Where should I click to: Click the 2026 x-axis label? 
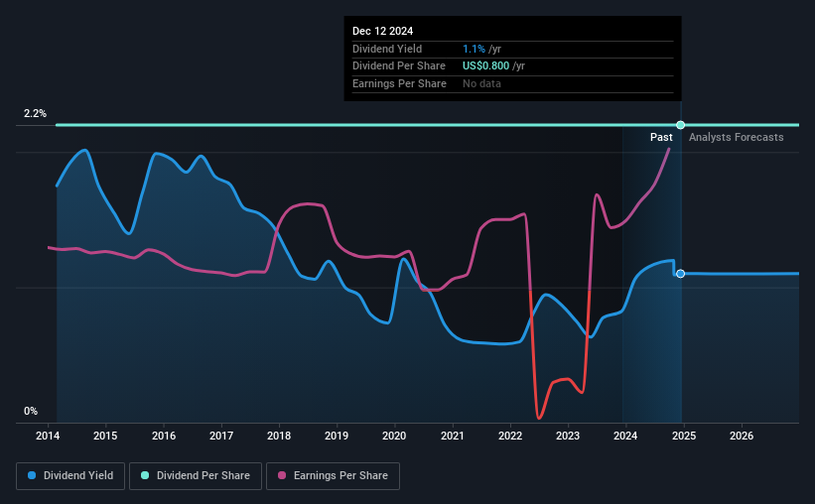(742, 436)
